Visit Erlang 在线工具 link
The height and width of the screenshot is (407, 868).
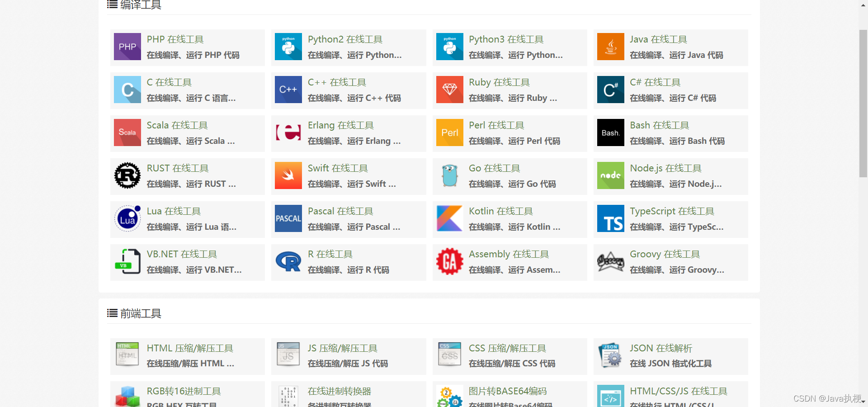click(341, 125)
